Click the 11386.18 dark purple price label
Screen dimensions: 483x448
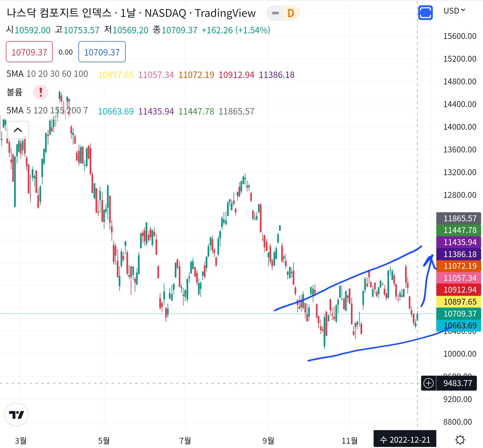pos(458,254)
